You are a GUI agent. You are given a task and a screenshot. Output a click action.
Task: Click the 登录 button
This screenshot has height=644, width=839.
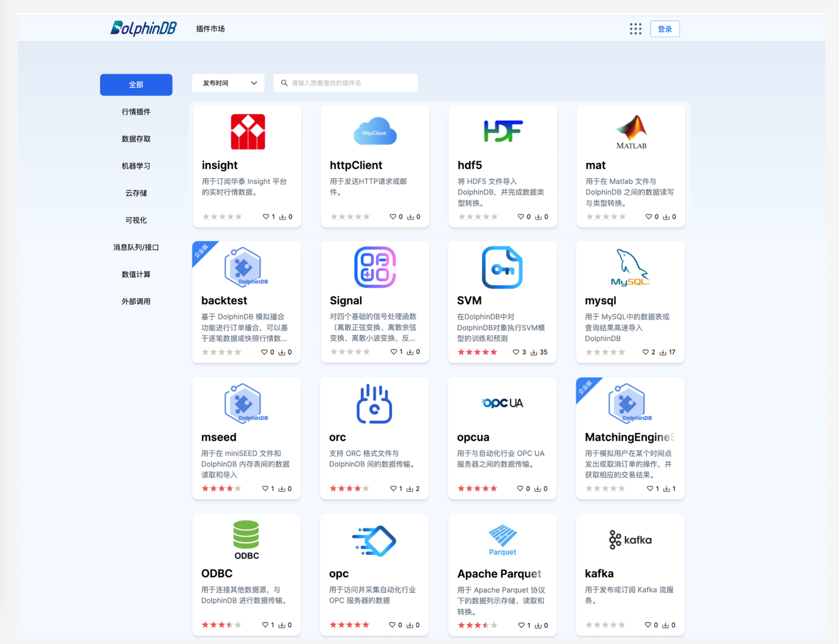tap(665, 28)
